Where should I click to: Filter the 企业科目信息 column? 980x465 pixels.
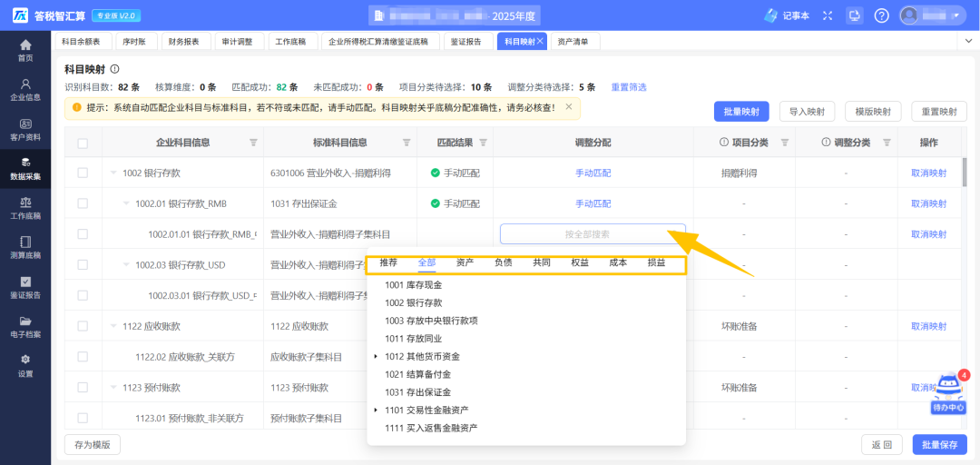pos(253,143)
